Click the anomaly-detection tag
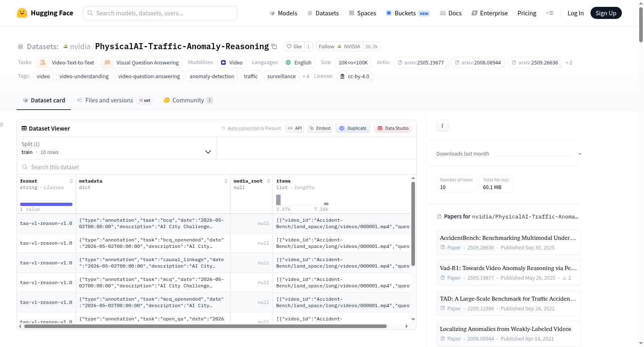 [x=212, y=76]
